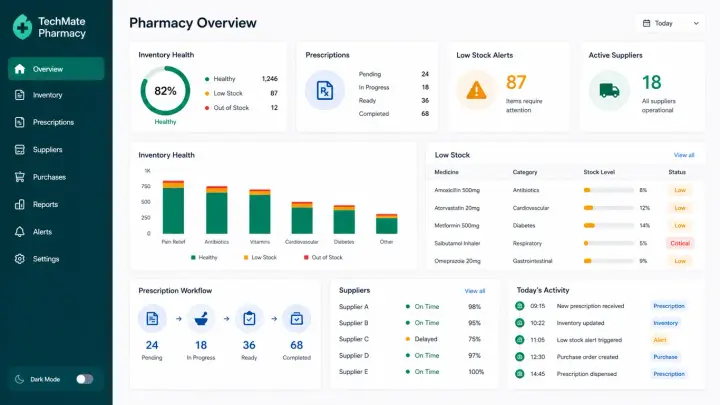Viewport: 720px width, 405px height.
Task: Click the Dark Mode moon icon
Action: [x=19, y=379]
